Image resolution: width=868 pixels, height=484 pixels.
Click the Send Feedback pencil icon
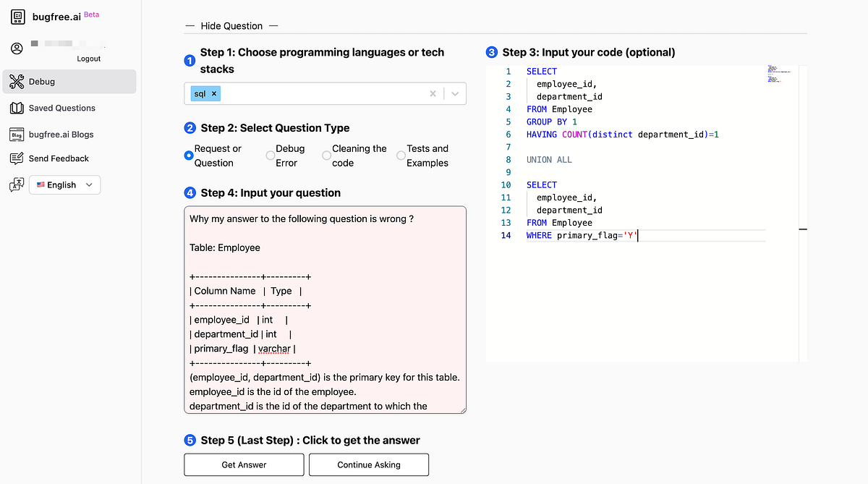click(x=17, y=158)
